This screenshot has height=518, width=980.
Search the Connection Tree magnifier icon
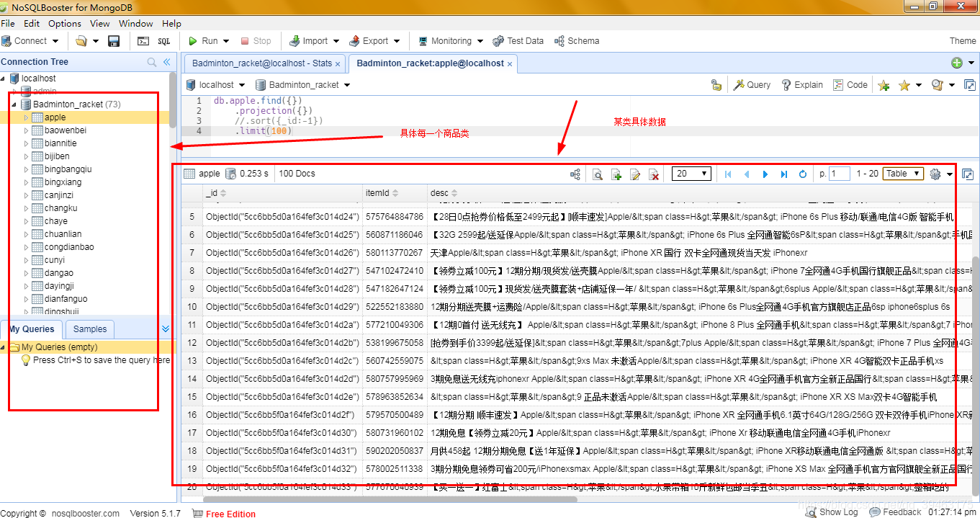click(x=152, y=63)
